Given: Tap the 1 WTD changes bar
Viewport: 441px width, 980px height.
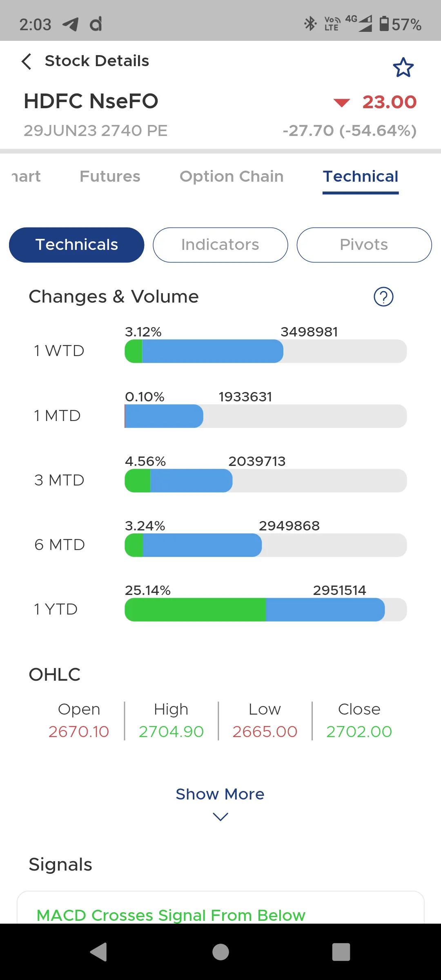Looking at the screenshot, I should (x=265, y=351).
